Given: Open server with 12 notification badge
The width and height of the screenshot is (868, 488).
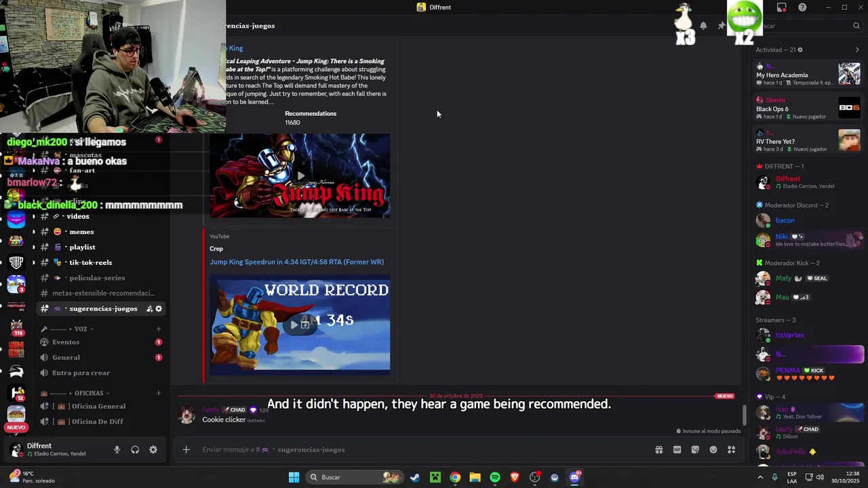Looking at the screenshot, I should pyautogui.click(x=16, y=393).
